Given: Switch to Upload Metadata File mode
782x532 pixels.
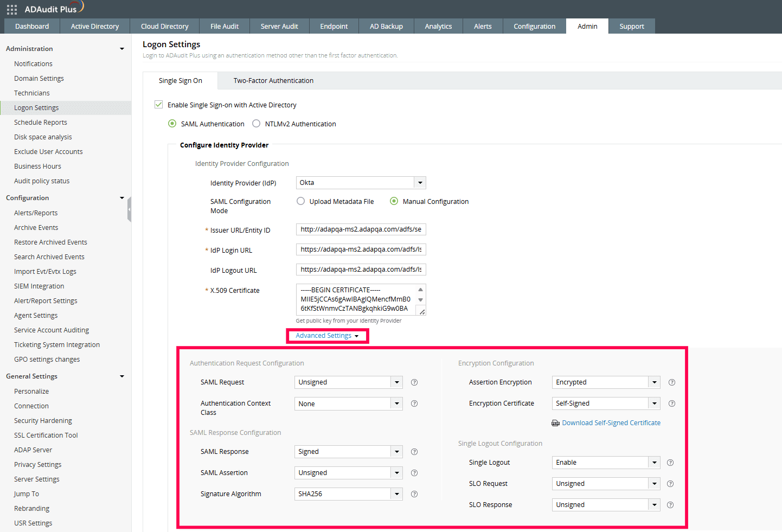Looking at the screenshot, I should (x=300, y=201).
